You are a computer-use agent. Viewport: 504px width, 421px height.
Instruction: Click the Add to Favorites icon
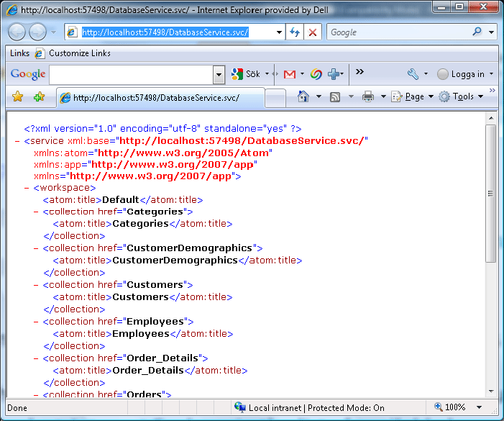(40, 96)
